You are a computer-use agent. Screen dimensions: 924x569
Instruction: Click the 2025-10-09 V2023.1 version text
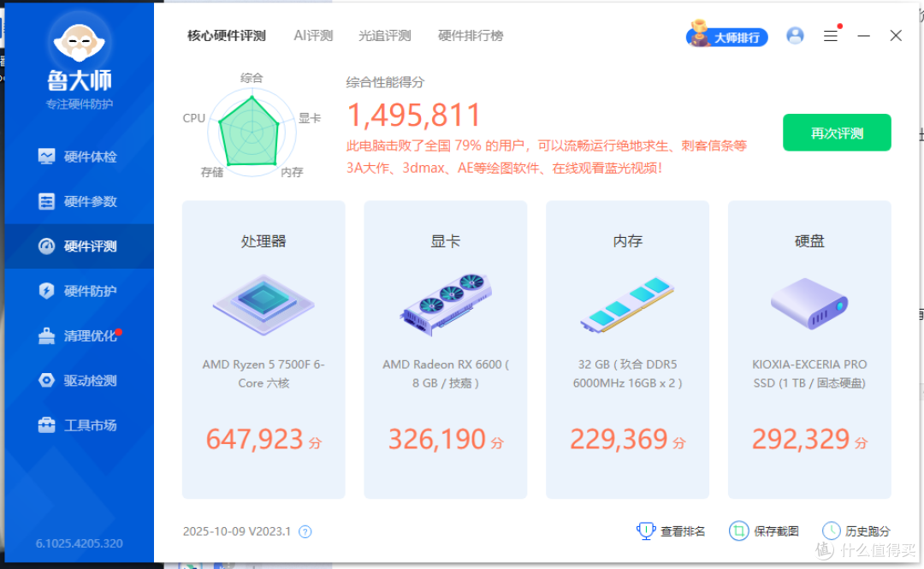click(237, 531)
